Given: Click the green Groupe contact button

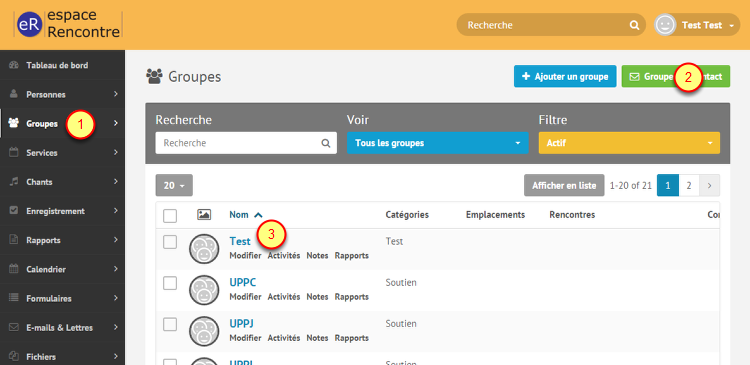Looking at the screenshot, I should coord(675,77).
